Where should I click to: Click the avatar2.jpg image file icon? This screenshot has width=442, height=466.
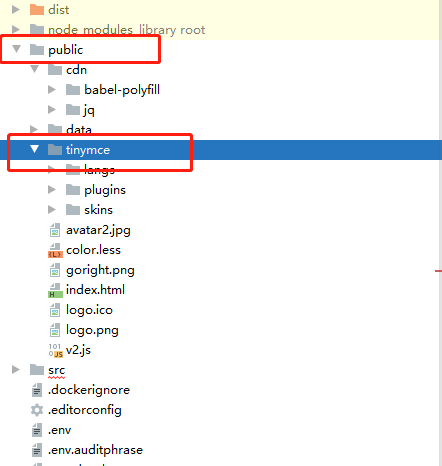pyautogui.click(x=55, y=230)
